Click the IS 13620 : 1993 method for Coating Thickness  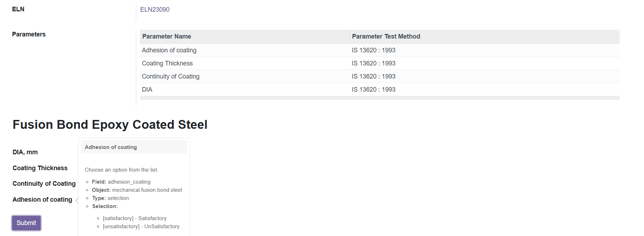(x=374, y=63)
